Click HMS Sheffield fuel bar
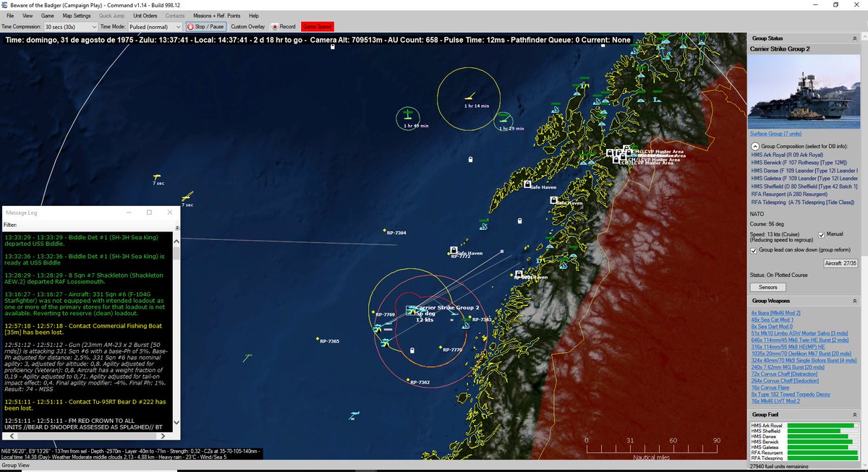Image resolution: width=868 pixels, height=472 pixels. (822, 432)
